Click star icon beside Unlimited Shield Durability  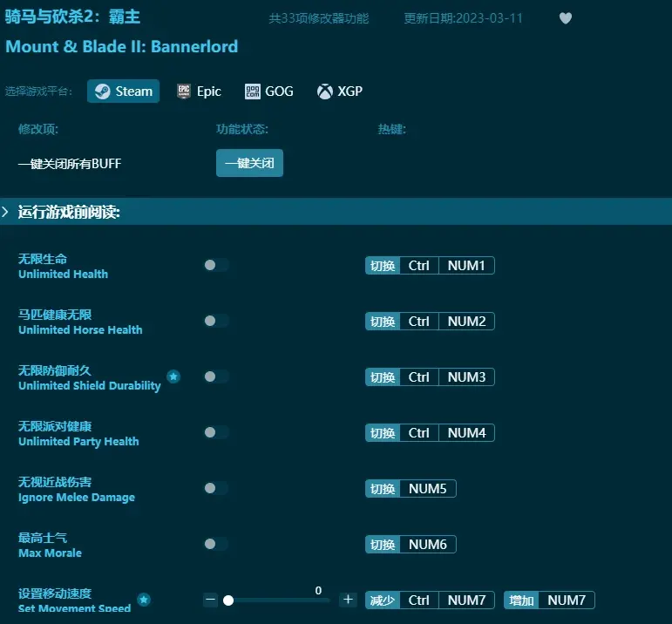173,376
